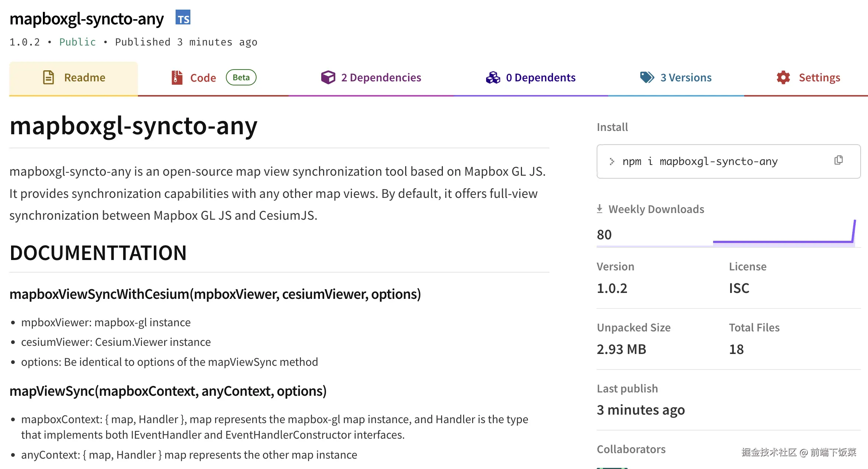Click the Dependents cubes icon
868x469 pixels.
point(493,77)
